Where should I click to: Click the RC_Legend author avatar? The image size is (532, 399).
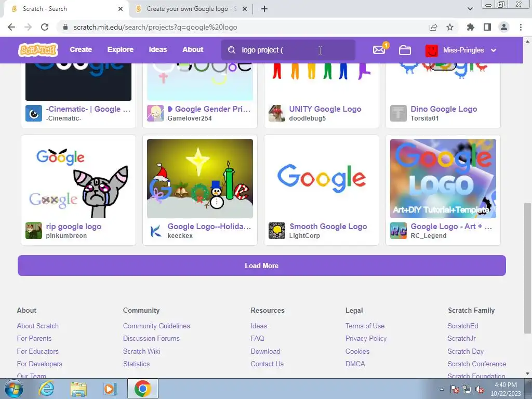pos(398,231)
